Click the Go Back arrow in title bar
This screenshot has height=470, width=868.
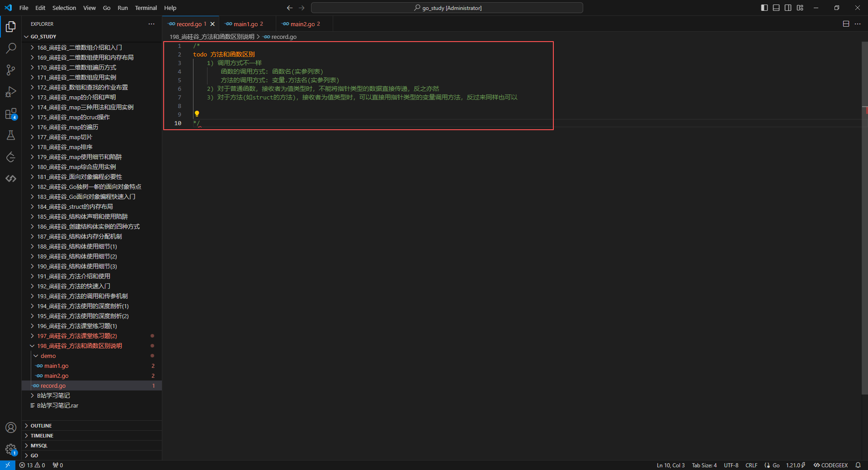(x=290, y=8)
